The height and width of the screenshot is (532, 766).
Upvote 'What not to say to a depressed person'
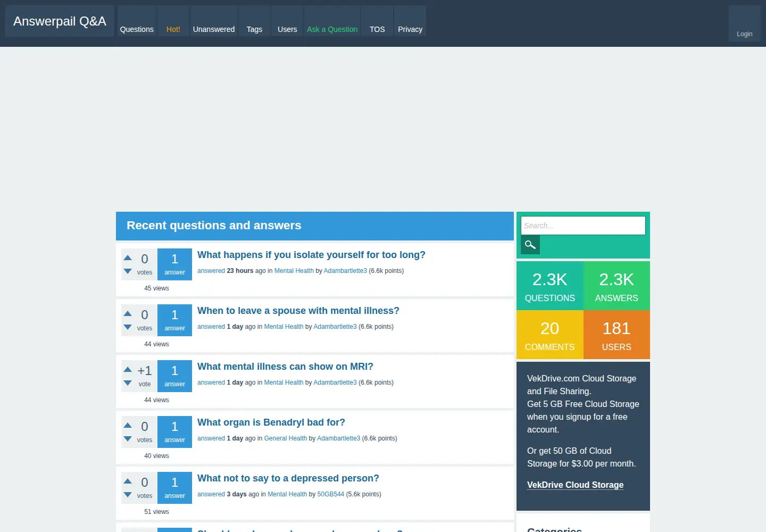click(128, 481)
